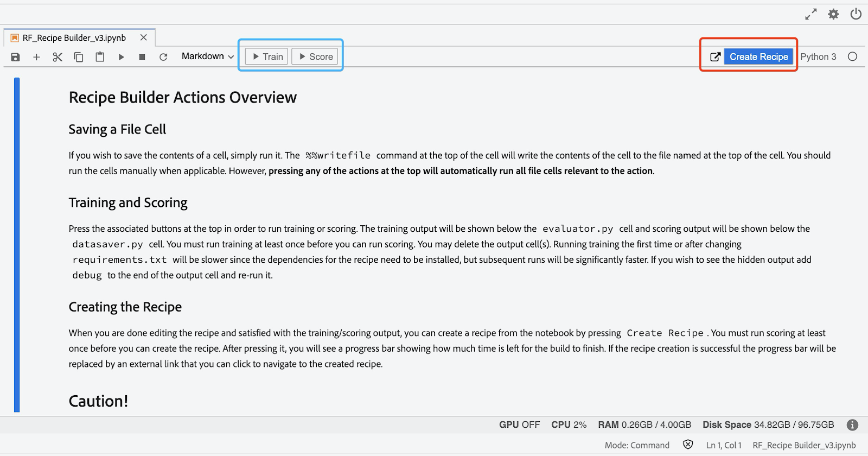Click the trusted notebook shield icon
The width and height of the screenshot is (868, 456).
click(x=688, y=445)
